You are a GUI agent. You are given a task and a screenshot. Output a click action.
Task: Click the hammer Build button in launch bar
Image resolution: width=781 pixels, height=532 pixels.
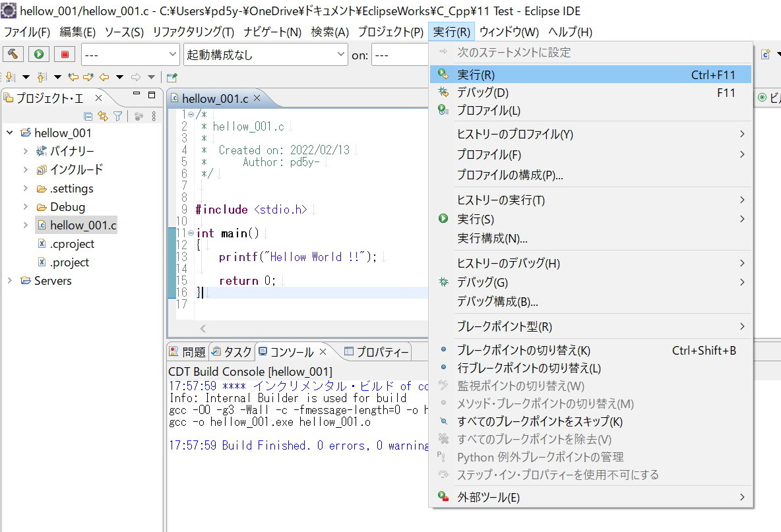coord(13,54)
